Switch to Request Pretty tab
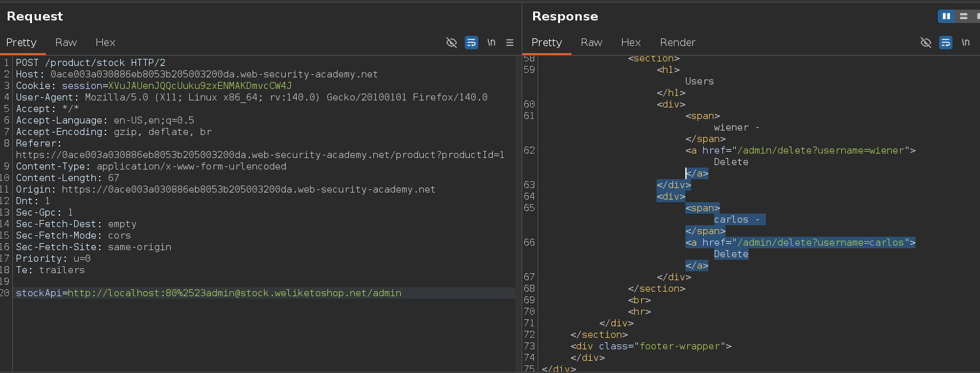Screen dimensions: 980x373 [x=22, y=42]
